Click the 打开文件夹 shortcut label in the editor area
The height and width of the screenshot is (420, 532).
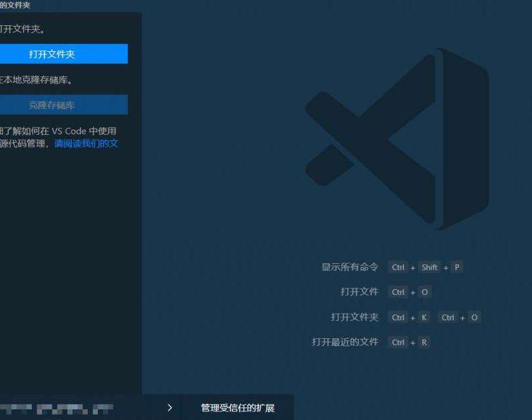(354, 317)
